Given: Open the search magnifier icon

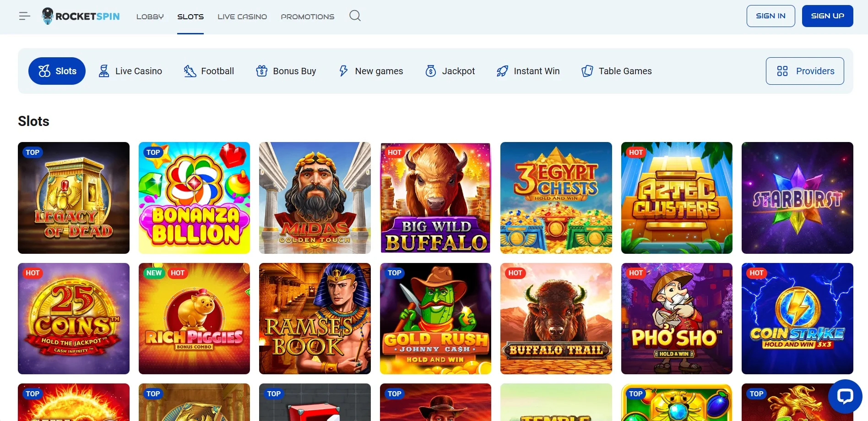Looking at the screenshot, I should (355, 16).
